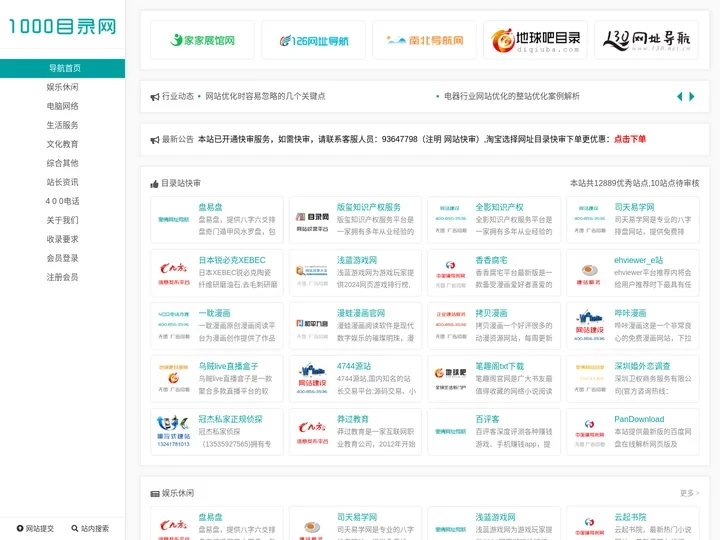Viewport: 720px width, 540px height.
Task: Open the 拷贝漫画 title link
Action: coord(491,313)
